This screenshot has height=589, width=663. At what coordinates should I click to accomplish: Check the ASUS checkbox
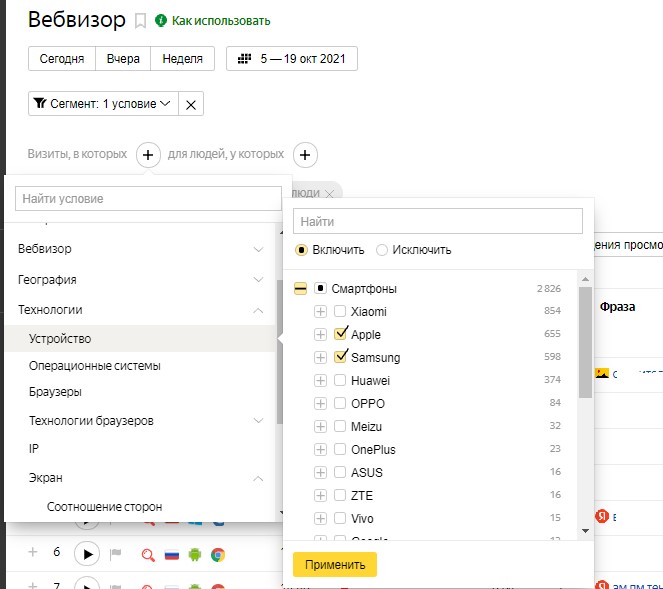(340, 472)
